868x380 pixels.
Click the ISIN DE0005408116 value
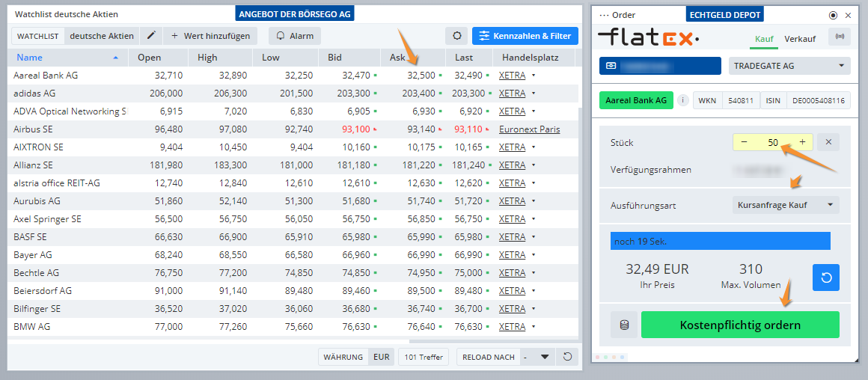[818, 101]
